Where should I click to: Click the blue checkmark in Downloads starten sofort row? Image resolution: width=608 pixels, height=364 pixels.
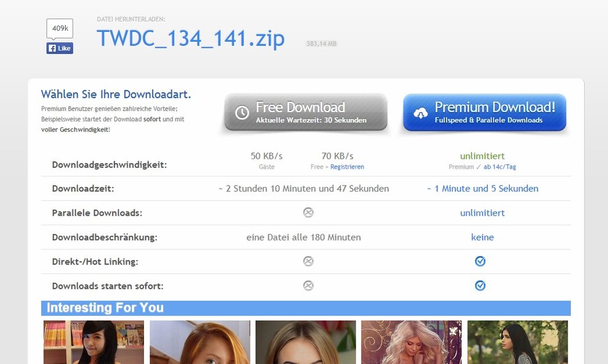(x=480, y=286)
